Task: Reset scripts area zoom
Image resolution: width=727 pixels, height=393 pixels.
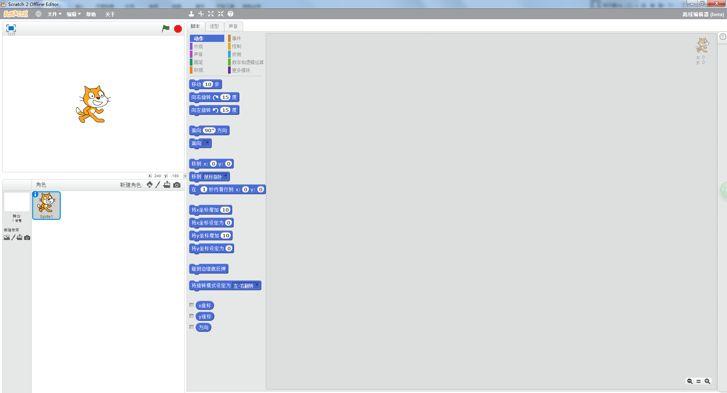Action: (x=698, y=381)
